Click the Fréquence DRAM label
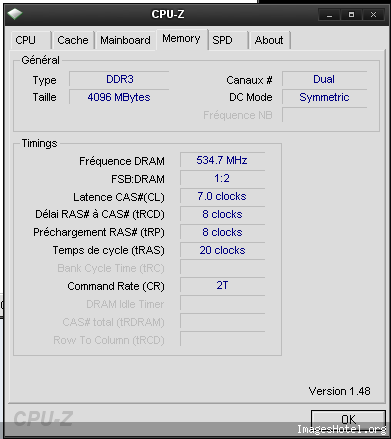 pyautogui.click(x=122, y=161)
